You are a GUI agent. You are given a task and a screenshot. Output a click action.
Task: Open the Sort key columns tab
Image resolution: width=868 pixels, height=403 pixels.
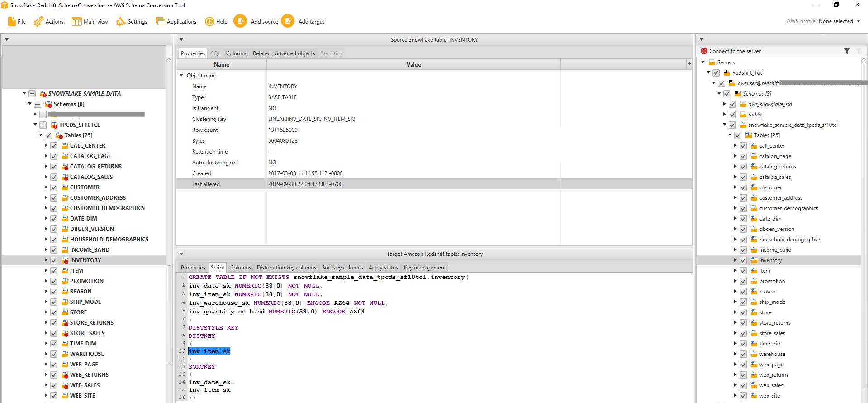pos(342,268)
